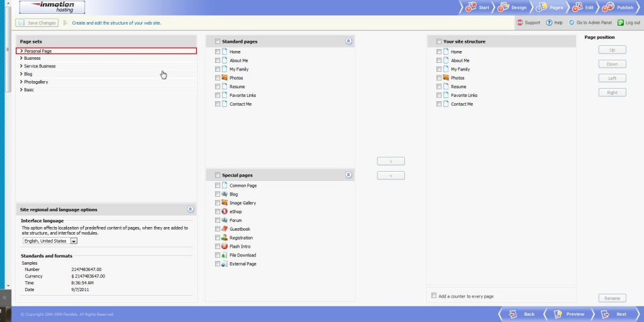Click the InMotion Hosting logo
Screen dimensions: 644x322
pyautogui.click(x=52, y=7)
